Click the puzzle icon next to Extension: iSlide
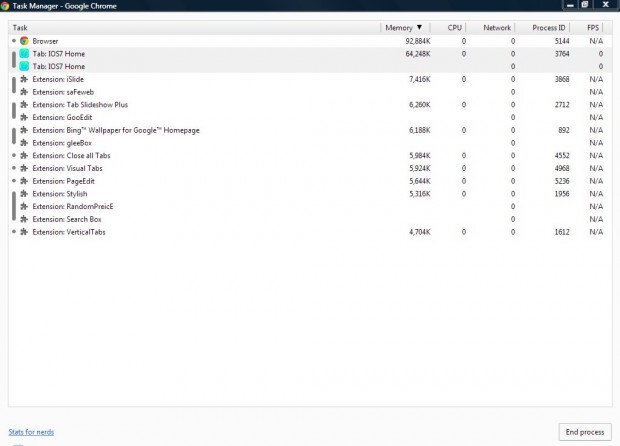 24,79
